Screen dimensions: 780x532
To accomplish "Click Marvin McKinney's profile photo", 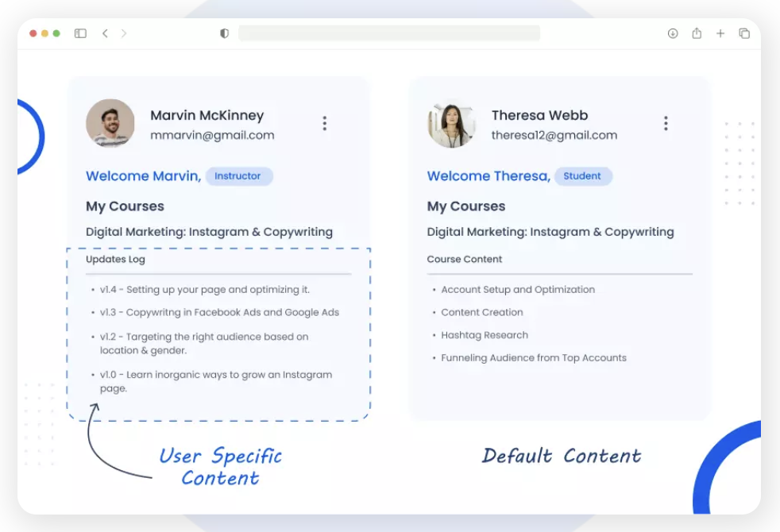I will coord(110,123).
